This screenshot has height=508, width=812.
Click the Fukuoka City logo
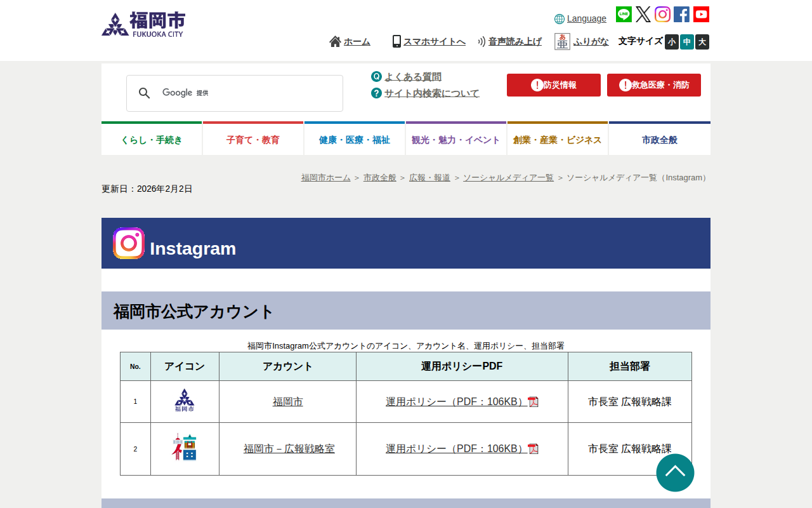pyautogui.click(x=143, y=25)
